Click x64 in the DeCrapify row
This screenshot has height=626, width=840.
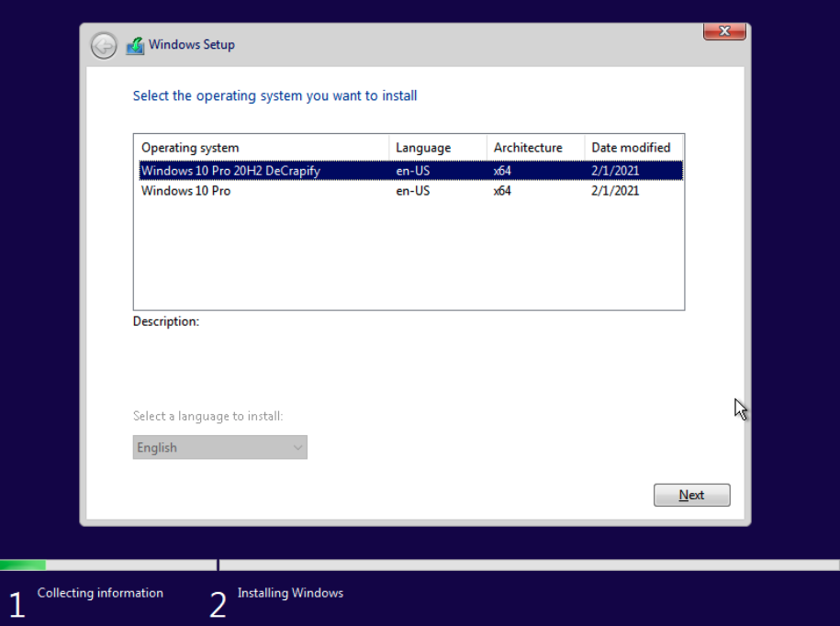click(x=502, y=171)
